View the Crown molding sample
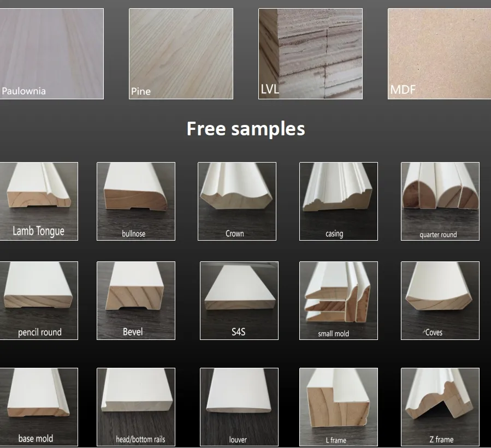Image resolution: width=491 pixels, height=448 pixels. coord(236,201)
